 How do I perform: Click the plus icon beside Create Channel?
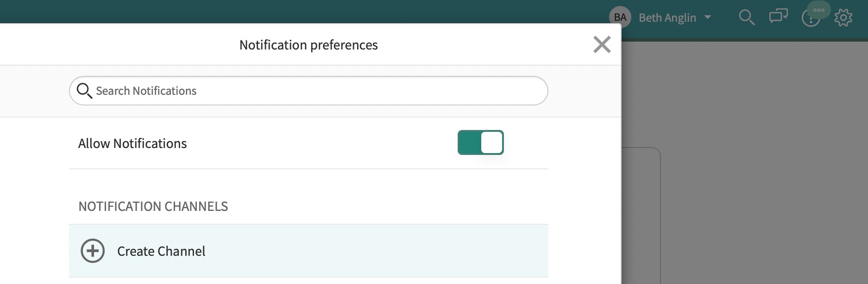(x=93, y=251)
